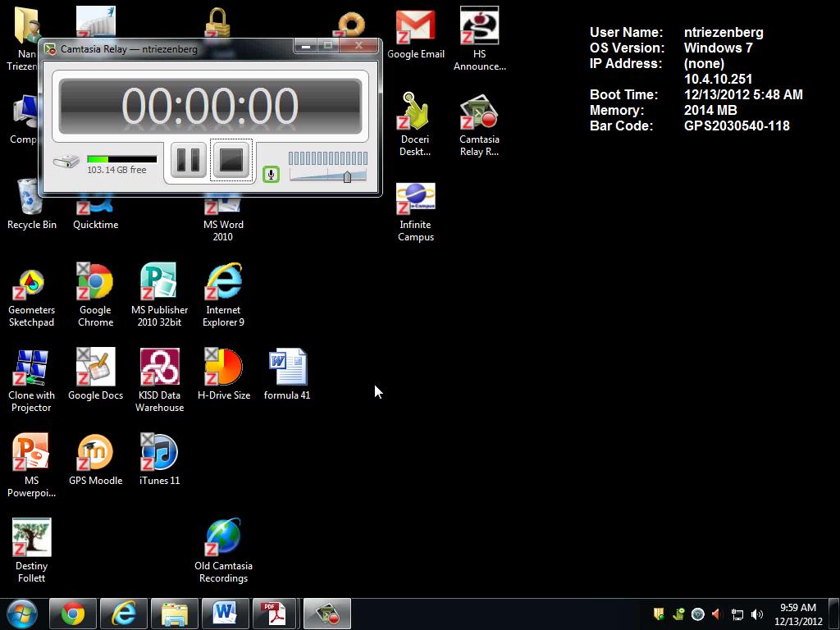Click the disk space bar showing 103.14 GB free
The height and width of the screenshot is (630, 840).
[121, 159]
